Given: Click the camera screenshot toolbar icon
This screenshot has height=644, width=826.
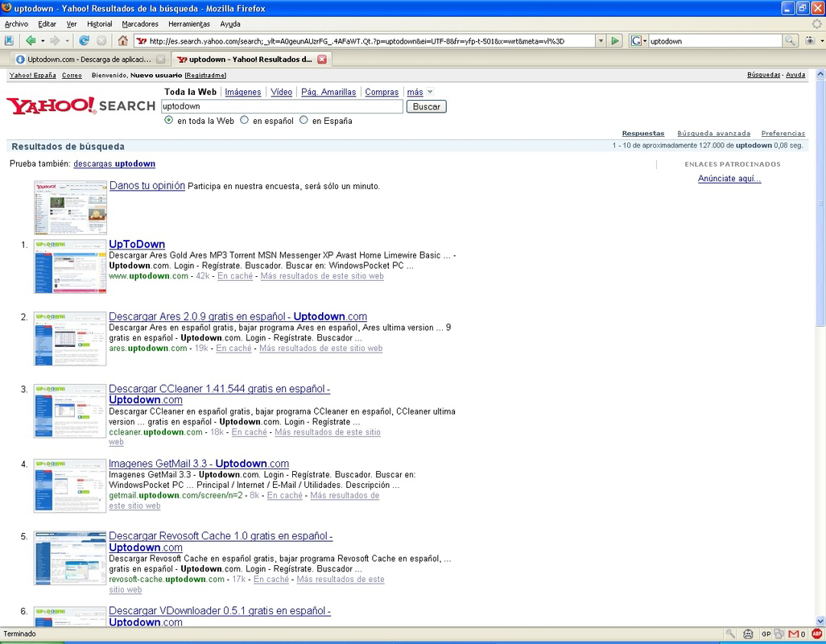Looking at the screenshot, I should coord(810,40).
